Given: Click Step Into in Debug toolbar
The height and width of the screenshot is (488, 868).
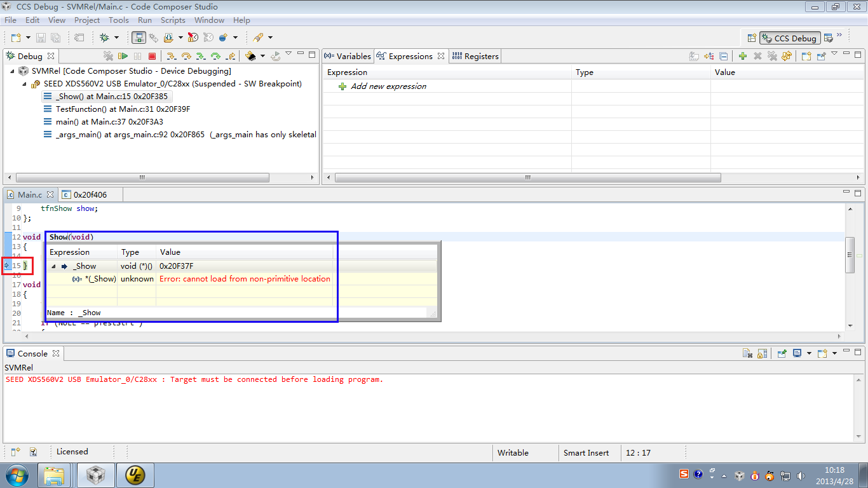Looking at the screenshot, I should [172, 56].
